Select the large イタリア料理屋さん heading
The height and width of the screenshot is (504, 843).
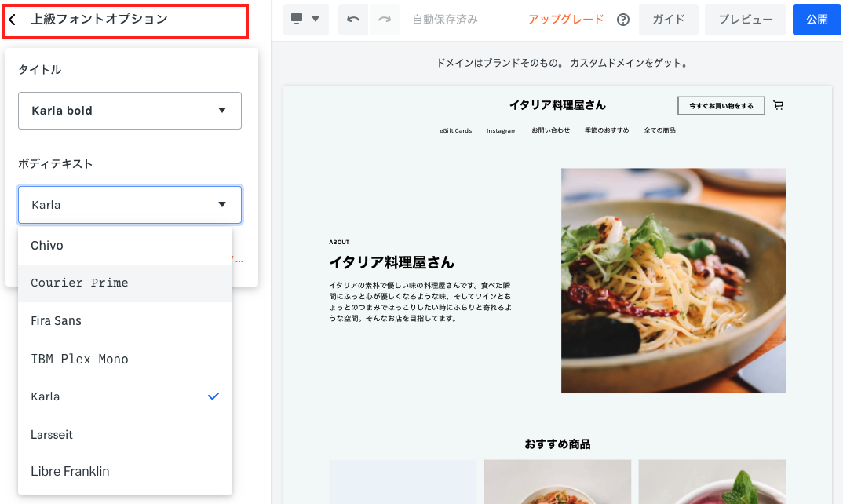click(392, 262)
